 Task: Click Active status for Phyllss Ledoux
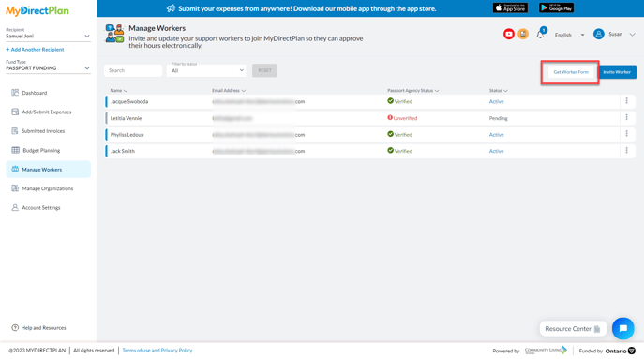click(x=496, y=135)
